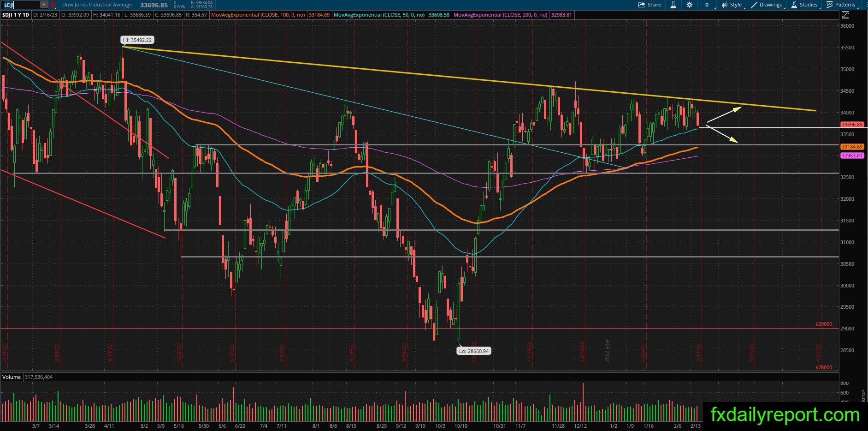Click the Volume study label
The height and width of the screenshot is (431, 868).
(x=12, y=377)
